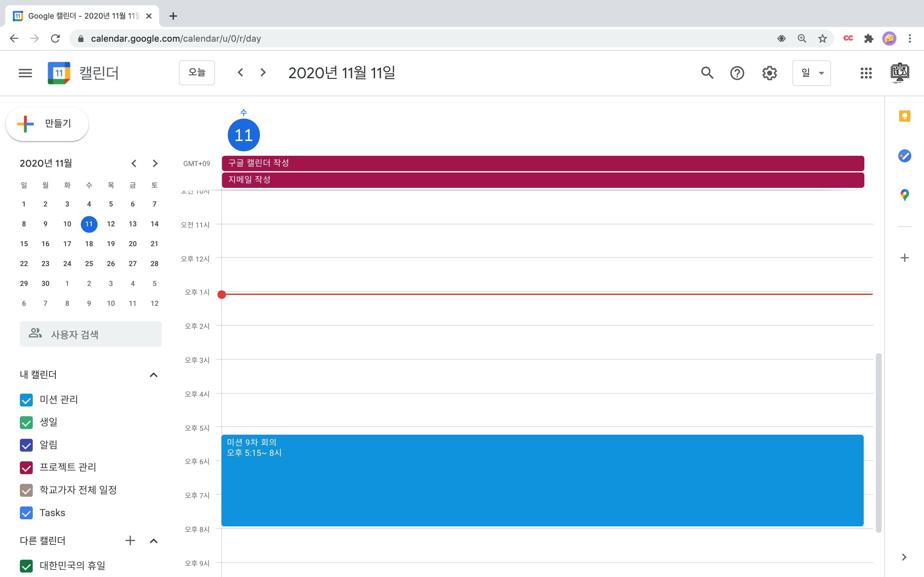Open the 미션 9차 회의 event
Screen dimensions: 924x577
542,480
